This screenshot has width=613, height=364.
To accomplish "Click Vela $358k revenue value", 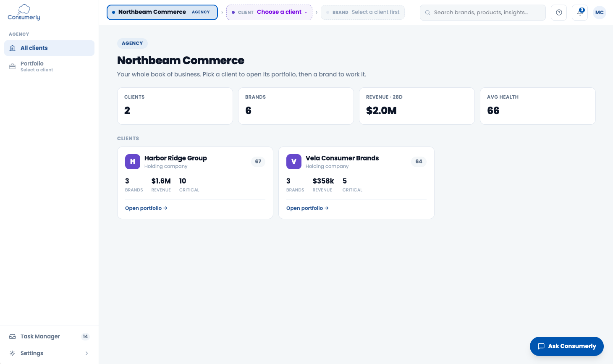I will 323,181.
